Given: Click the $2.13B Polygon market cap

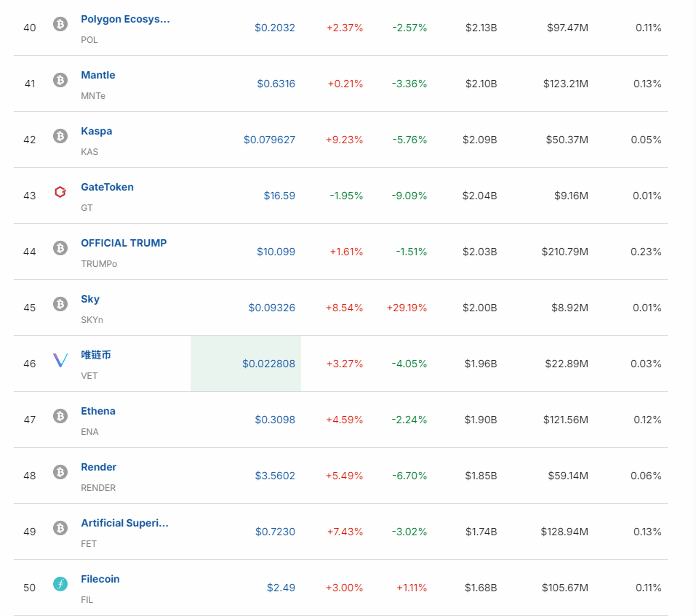Looking at the screenshot, I should [481, 28].
